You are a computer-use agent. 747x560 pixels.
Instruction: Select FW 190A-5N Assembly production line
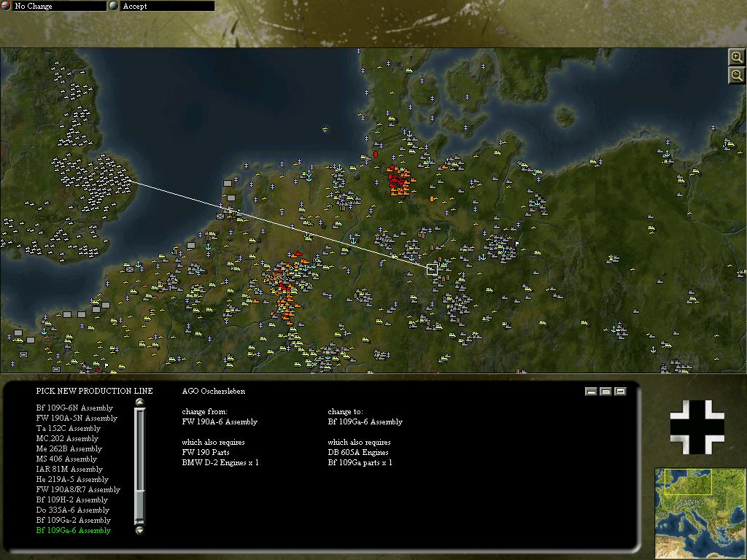76,418
